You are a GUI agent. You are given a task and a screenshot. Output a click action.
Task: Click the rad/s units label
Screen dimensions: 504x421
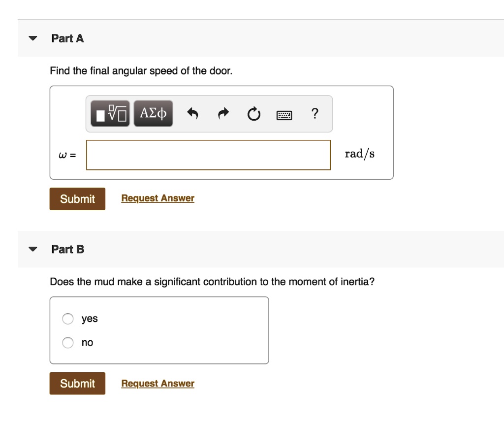(359, 154)
